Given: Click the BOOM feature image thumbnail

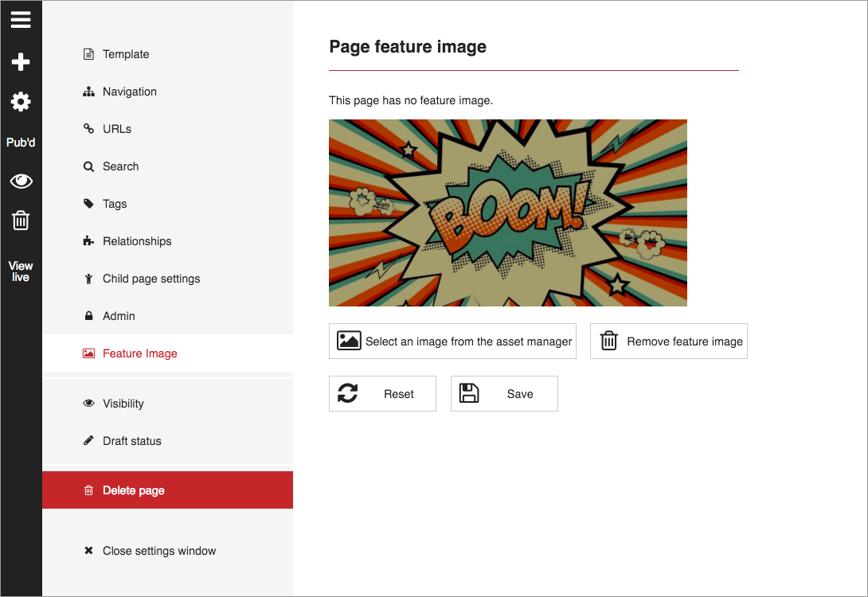Looking at the screenshot, I should [507, 213].
